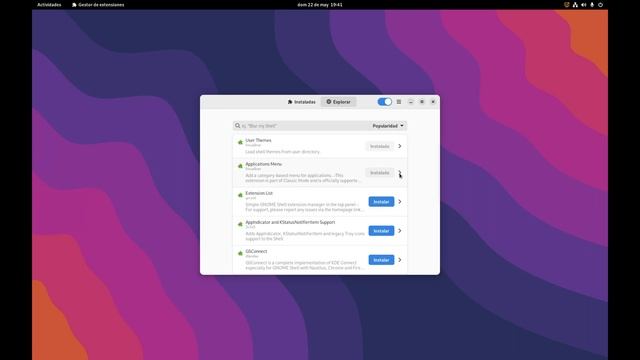Install AppIndicator and KStatusNotifierItem Support
This screenshot has width=640, height=360.
coord(381,231)
